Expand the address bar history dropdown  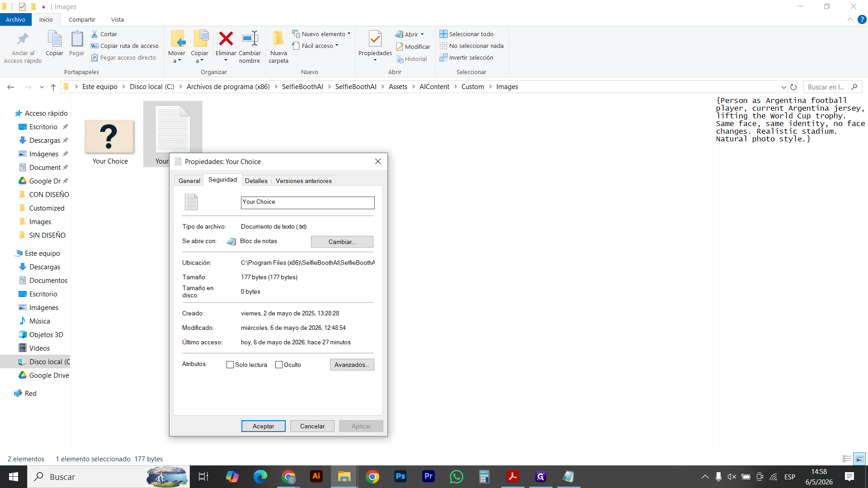point(784,87)
